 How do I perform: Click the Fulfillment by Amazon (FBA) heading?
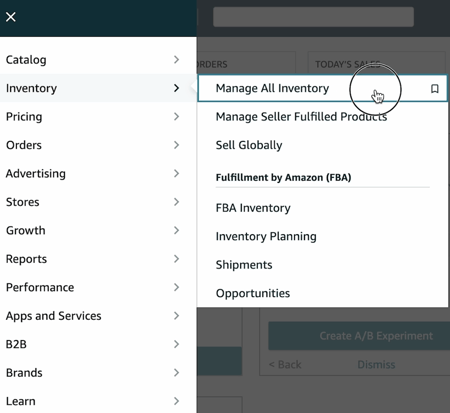coord(283,177)
